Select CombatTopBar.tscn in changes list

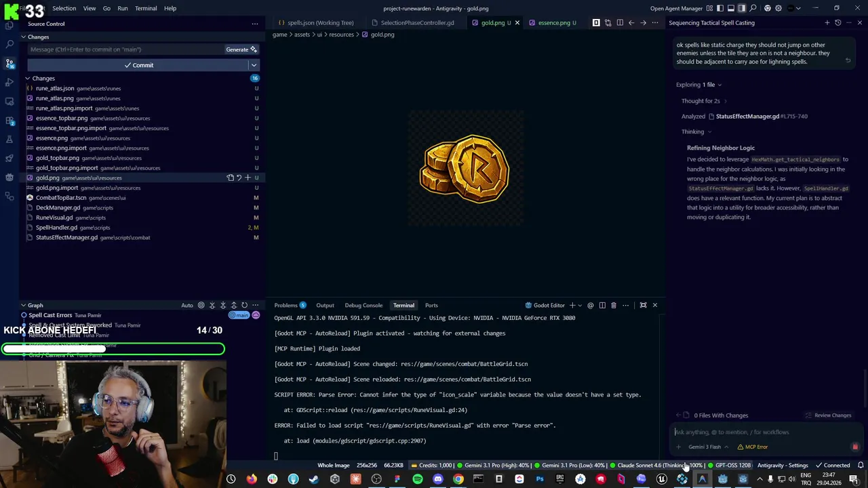[x=142, y=198]
